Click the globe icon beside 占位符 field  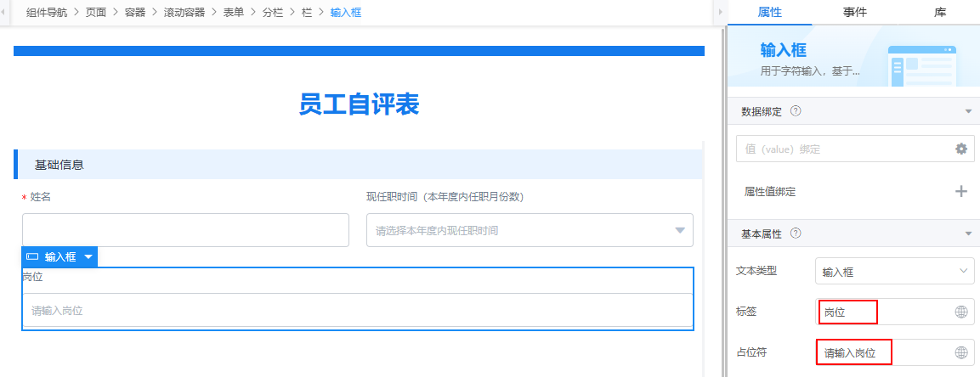(961, 352)
